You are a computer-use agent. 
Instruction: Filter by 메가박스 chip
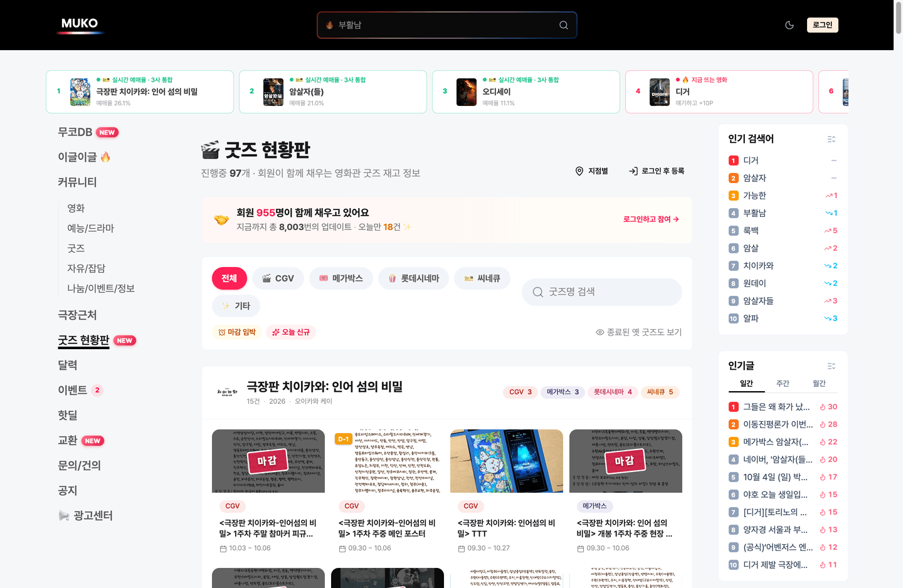[341, 278]
